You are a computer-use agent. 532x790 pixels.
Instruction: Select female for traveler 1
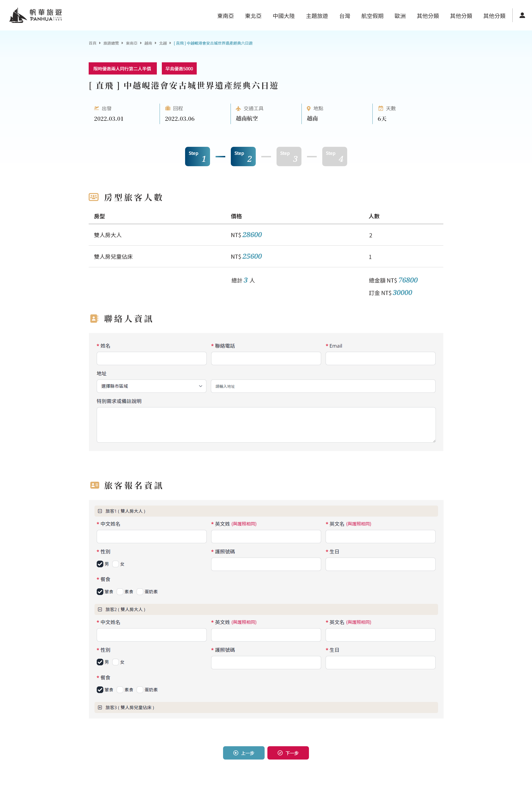tap(116, 564)
